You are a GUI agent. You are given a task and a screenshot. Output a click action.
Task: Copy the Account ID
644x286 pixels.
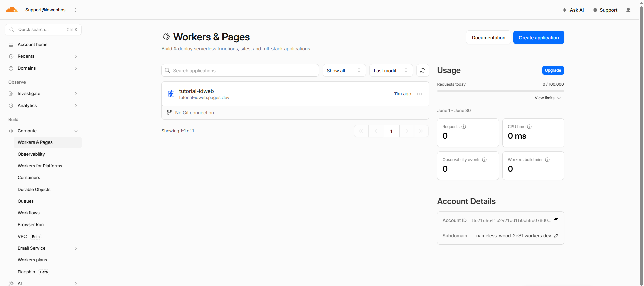556,220
